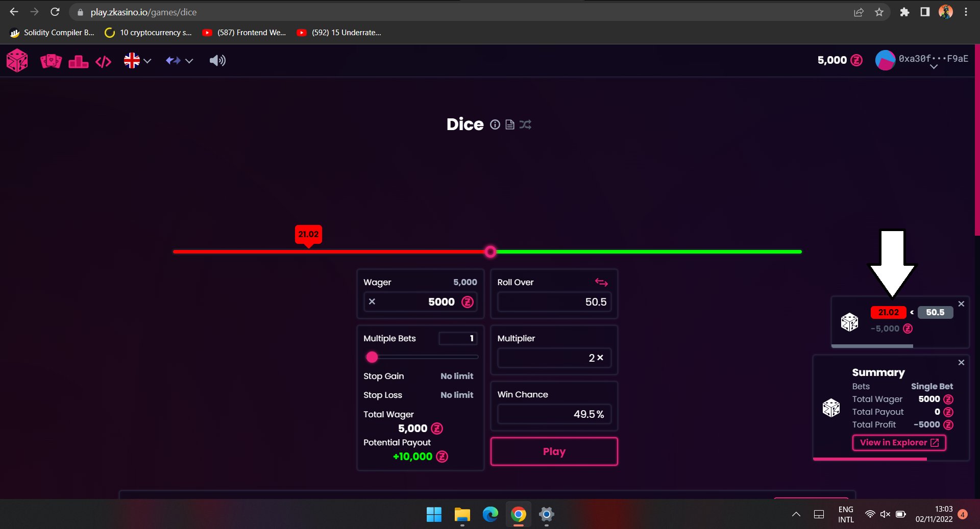Dismiss the 21.02 roll result notification
This screenshot has height=529, width=980.
[x=961, y=304]
